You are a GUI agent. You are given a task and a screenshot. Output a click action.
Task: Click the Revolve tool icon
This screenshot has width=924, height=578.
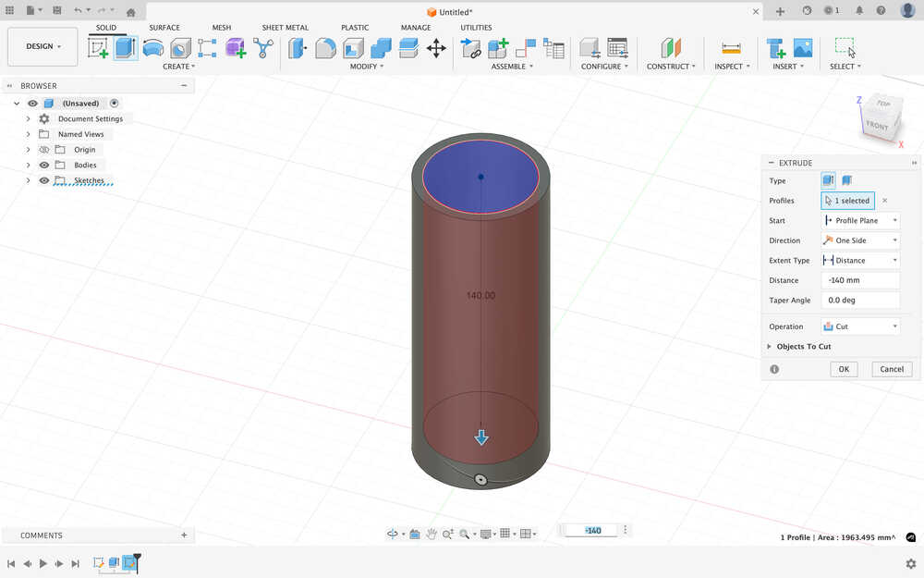coord(153,48)
